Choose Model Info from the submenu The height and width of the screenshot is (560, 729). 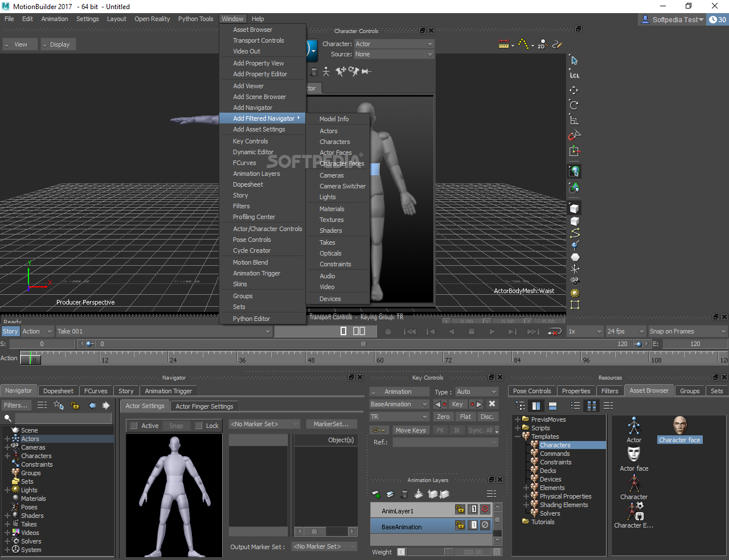point(334,119)
